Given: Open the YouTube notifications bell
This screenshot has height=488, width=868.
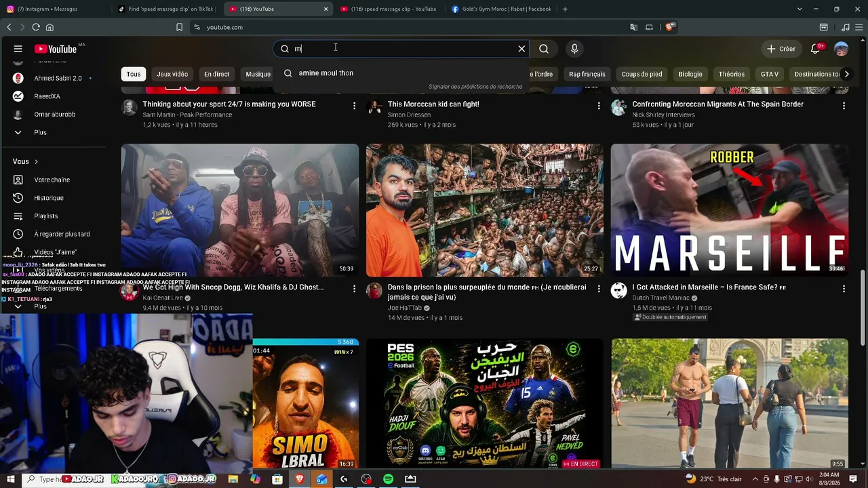Looking at the screenshot, I should pyautogui.click(x=816, y=49).
